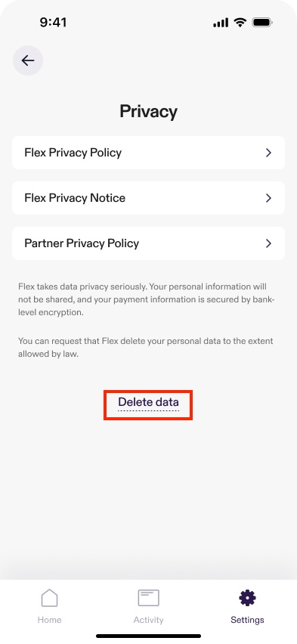The image size is (297, 644).
Task: Open the Flex Privacy Notice row
Action: tap(148, 198)
